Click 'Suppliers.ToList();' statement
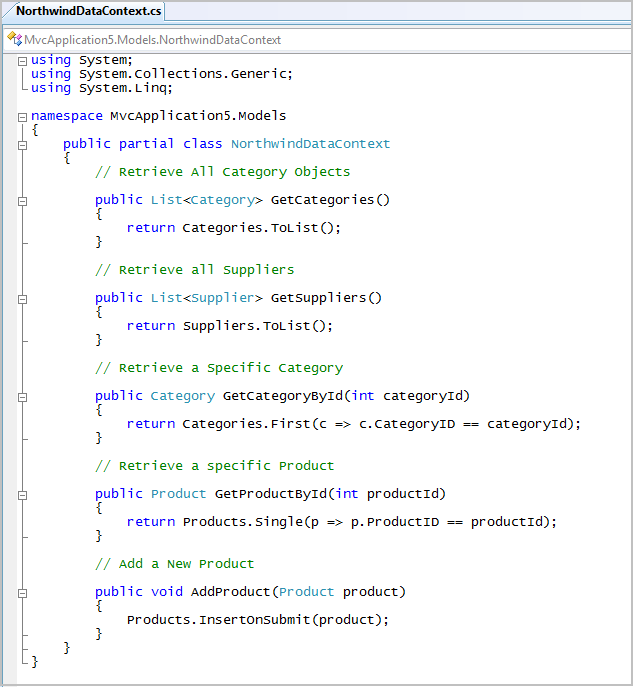Screen dimensions: 633x687 pyautogui.click(x=258, y=326)
